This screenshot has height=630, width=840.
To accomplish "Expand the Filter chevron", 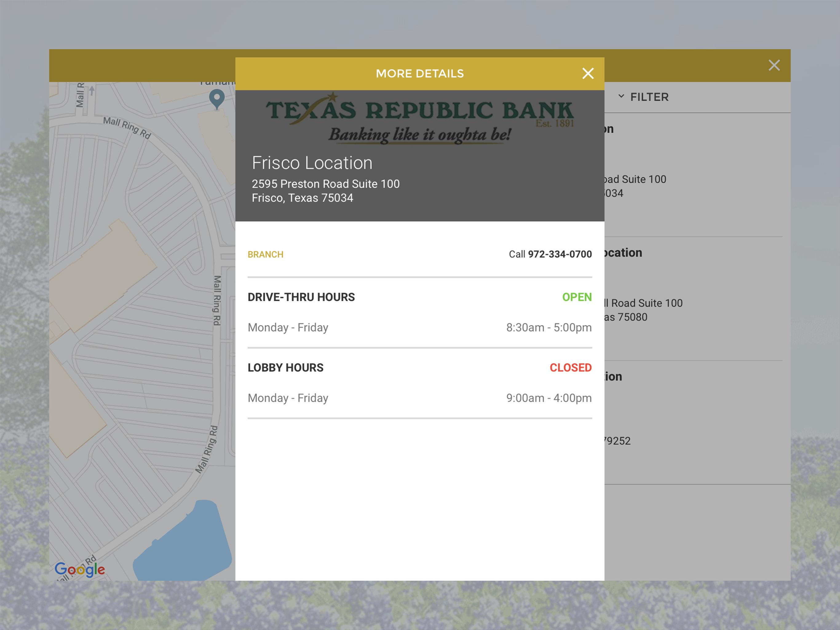I will (621, 97).
